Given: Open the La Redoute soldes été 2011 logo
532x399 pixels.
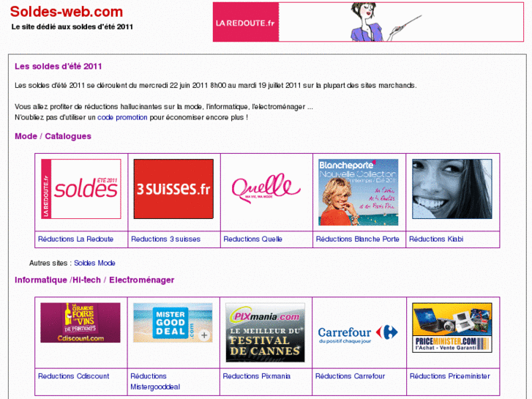Looking at the screenshot, I should (81, 189).
